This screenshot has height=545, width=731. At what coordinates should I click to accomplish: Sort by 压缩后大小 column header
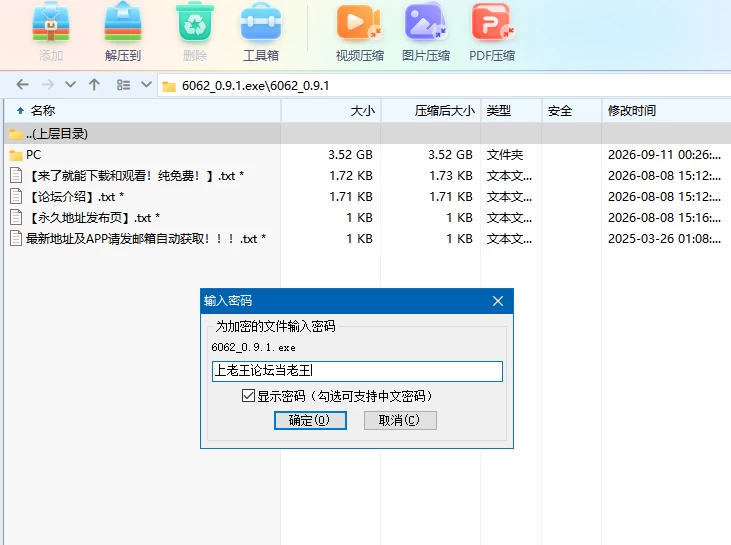point(431,110)
